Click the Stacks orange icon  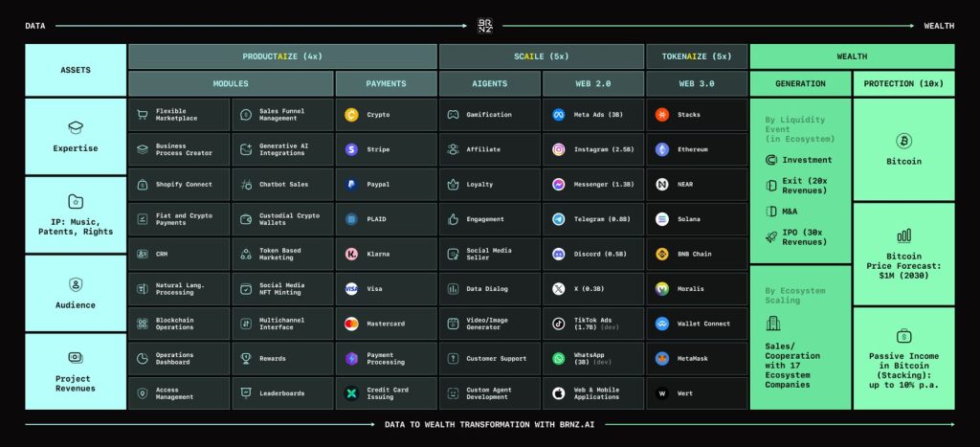[x=662, y=115]
